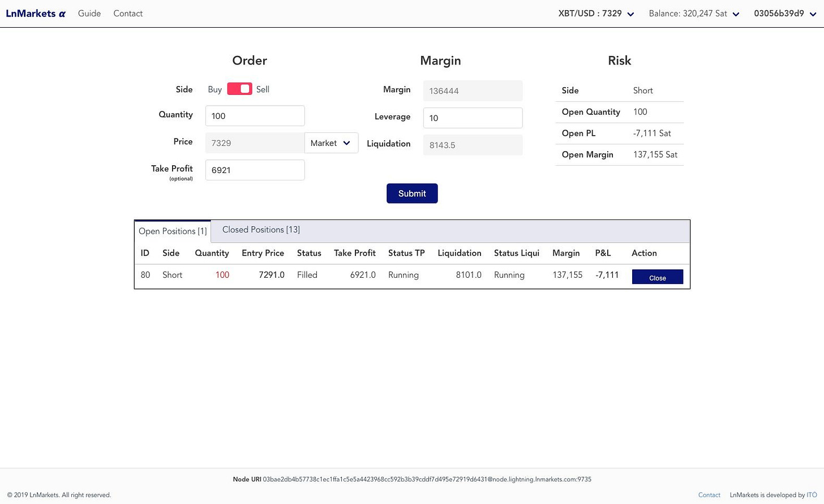Focus the Take Profit input field
Image resolution: width=824 pixels, height=504 pixels.
255,170
